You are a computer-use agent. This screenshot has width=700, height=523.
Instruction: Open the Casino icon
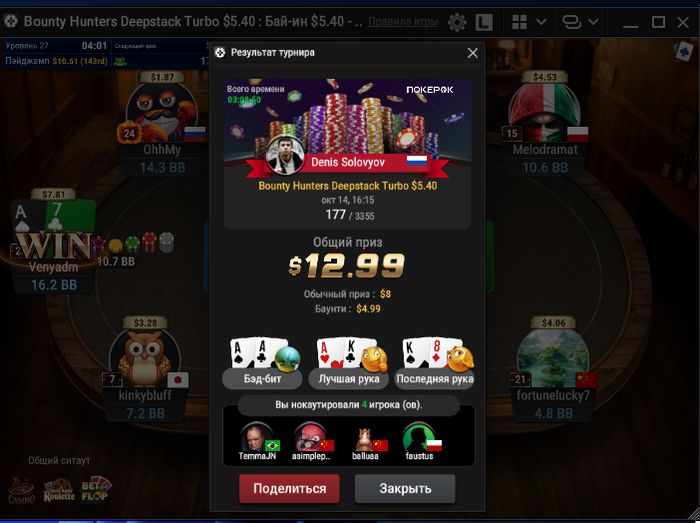[x=21, y=491]
